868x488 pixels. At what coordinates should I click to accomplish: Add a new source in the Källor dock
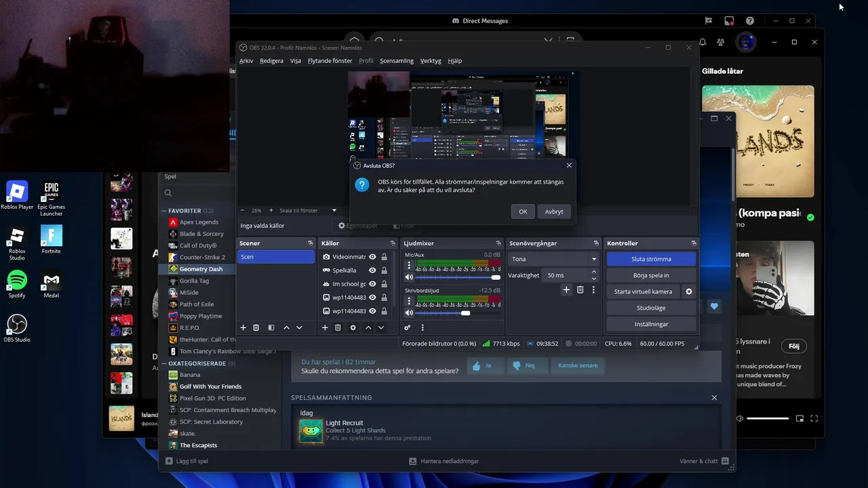[x=325, y=327]
